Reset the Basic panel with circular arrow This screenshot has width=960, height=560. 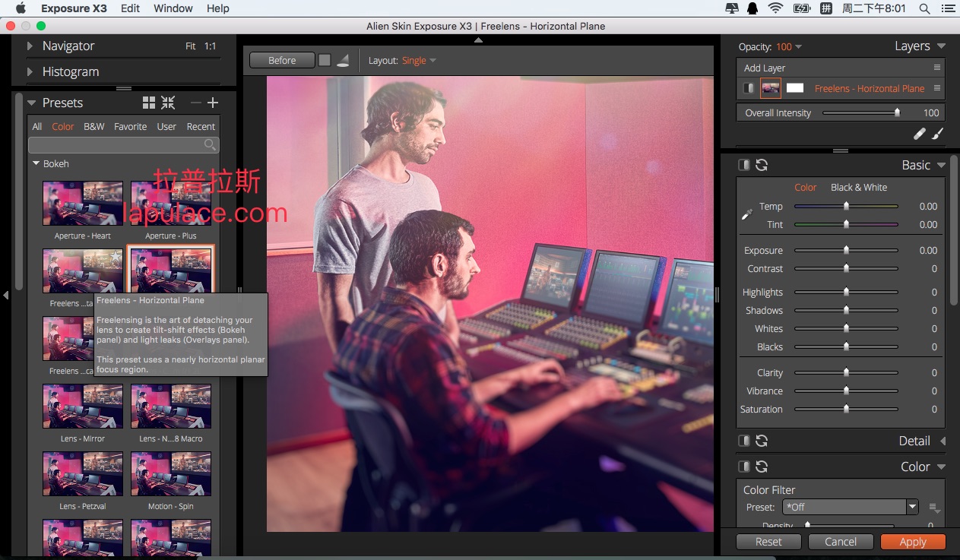[x=762, y=165]
